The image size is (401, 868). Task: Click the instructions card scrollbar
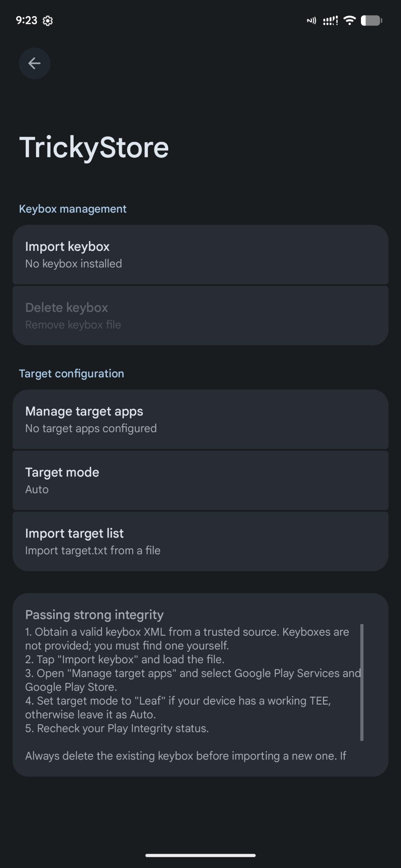(362, 682)
